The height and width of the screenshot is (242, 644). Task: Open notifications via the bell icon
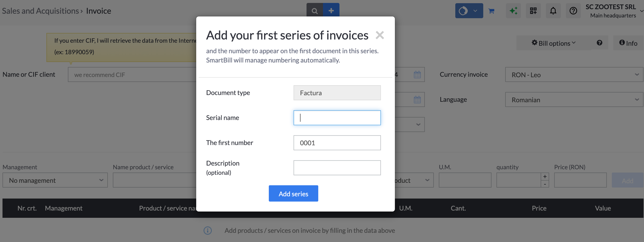coord(553,11)
